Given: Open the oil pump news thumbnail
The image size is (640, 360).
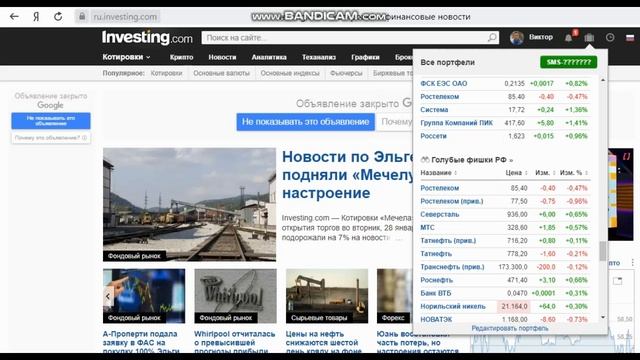Looking at the screenshot, I should [x=327, y=296].
